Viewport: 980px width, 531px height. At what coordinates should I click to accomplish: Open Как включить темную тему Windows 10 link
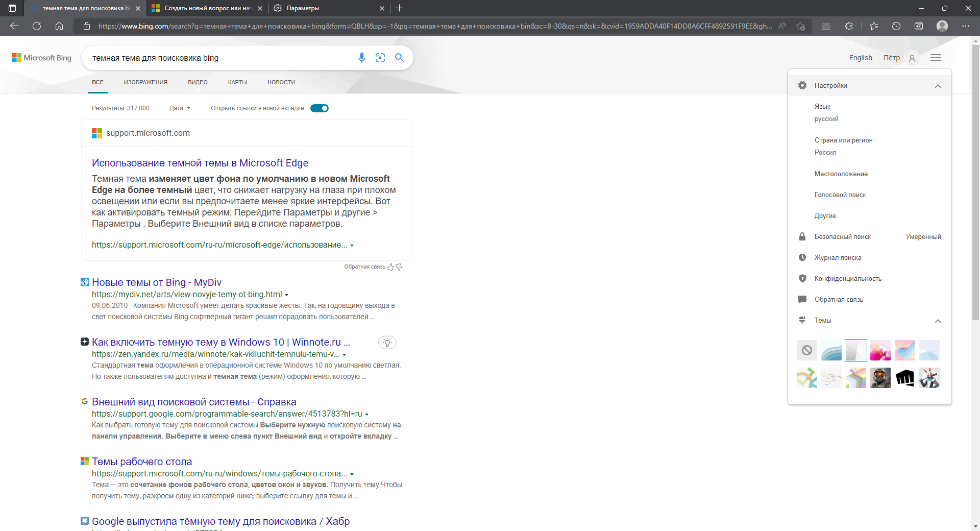pyautogui.click(x=221, y=342)
